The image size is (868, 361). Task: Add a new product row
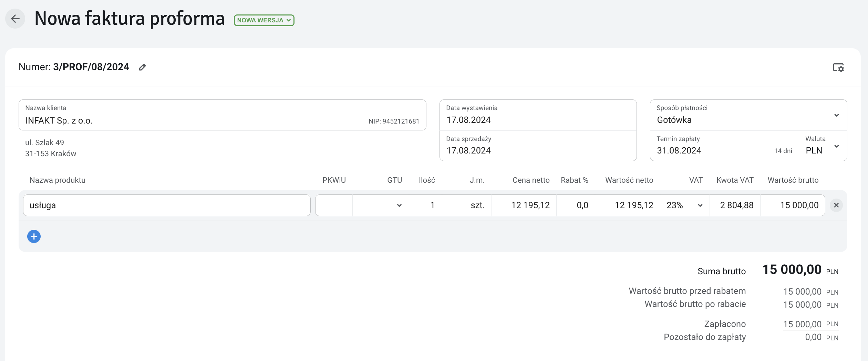click(x=34, y=236)
